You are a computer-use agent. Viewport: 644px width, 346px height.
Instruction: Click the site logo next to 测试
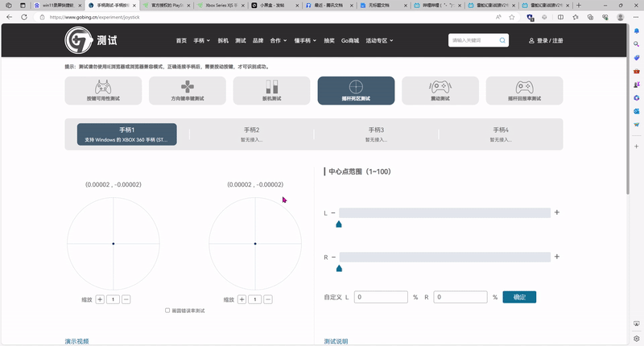click(78, 40)
